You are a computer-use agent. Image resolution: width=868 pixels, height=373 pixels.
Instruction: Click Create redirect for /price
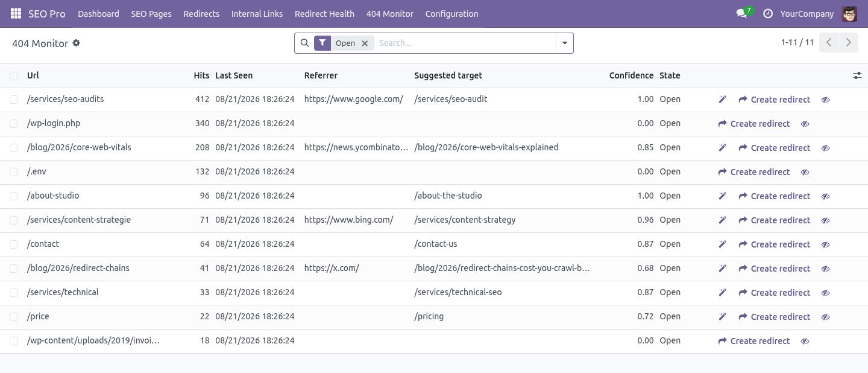(x=775, y=317)
